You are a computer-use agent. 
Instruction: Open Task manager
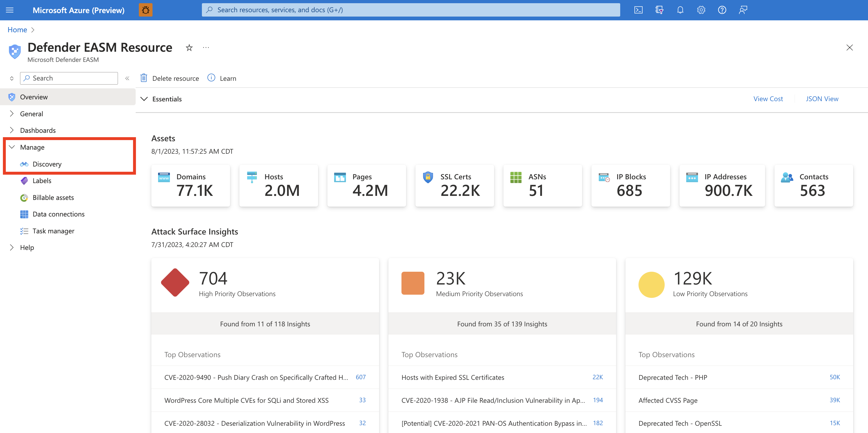point(53,231)
